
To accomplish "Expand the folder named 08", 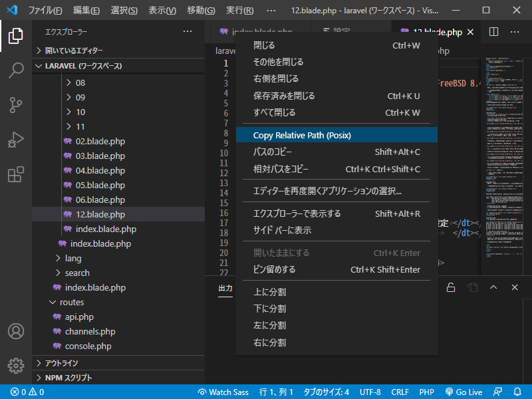I will coord(80,83).
